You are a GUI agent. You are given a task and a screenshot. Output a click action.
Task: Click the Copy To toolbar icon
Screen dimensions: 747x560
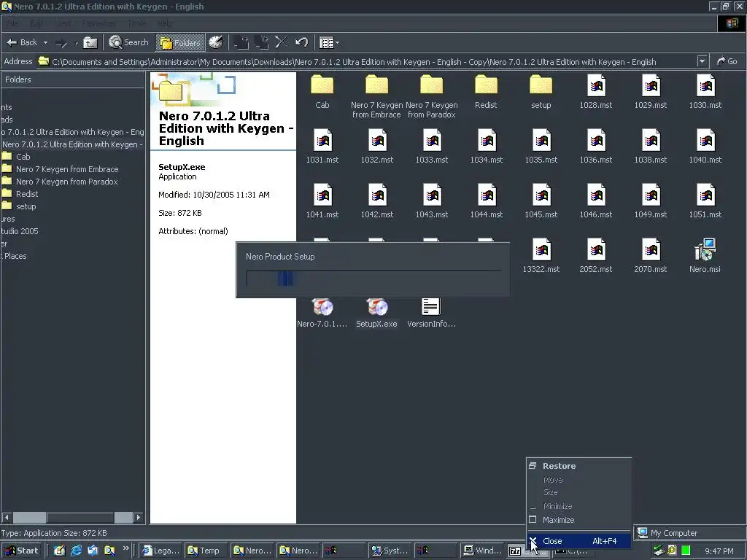coord(261,43)
